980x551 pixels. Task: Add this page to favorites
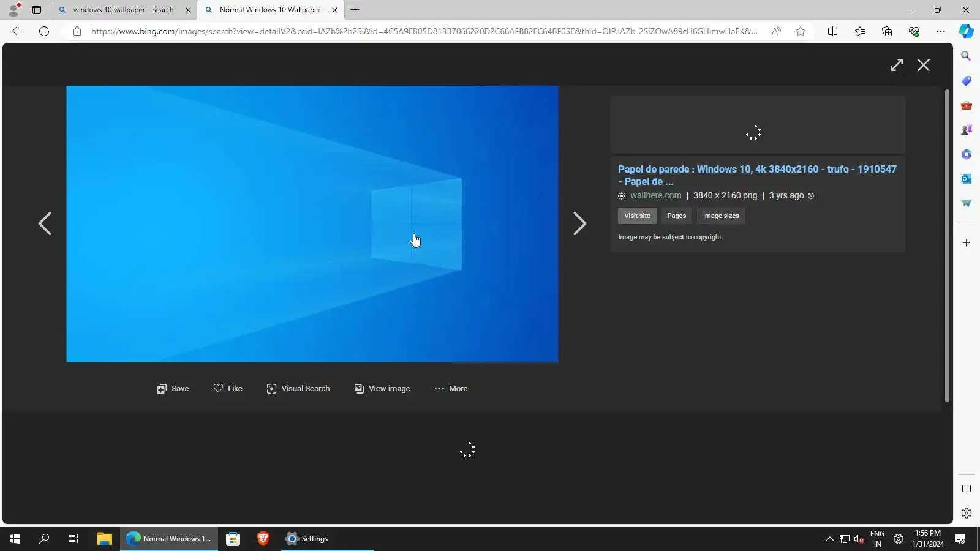tap(801, 31)
